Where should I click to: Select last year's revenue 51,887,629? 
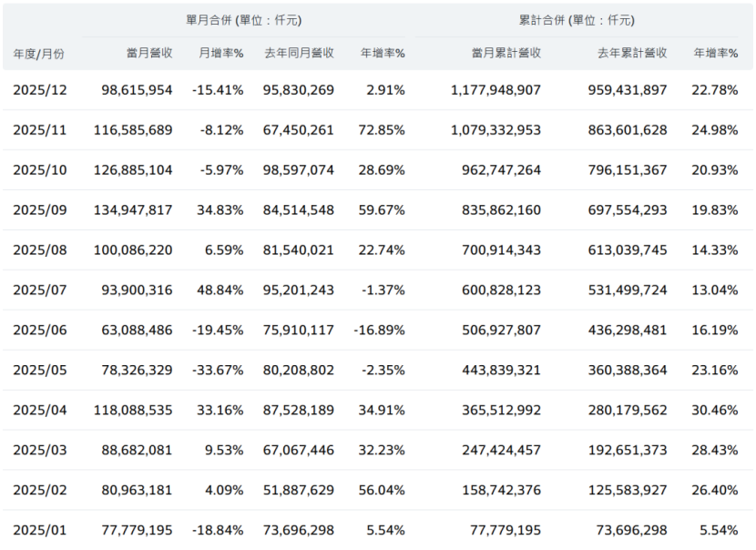tap(297, 490)
